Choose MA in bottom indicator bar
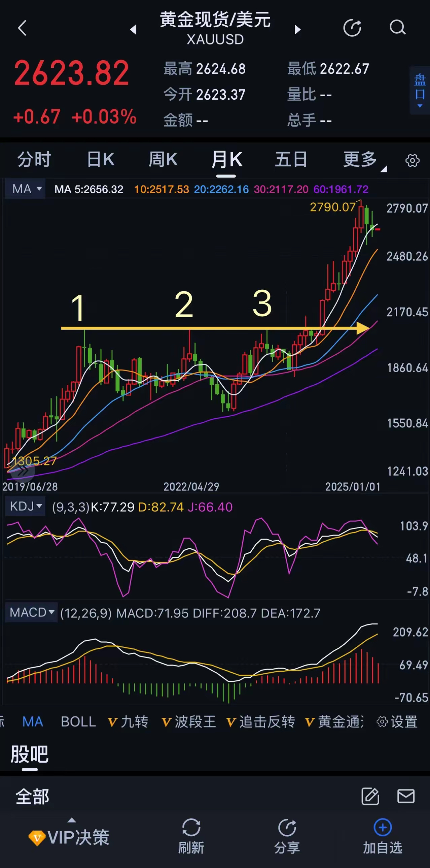The width and height of the screenshot is (430, 868). 33,722
